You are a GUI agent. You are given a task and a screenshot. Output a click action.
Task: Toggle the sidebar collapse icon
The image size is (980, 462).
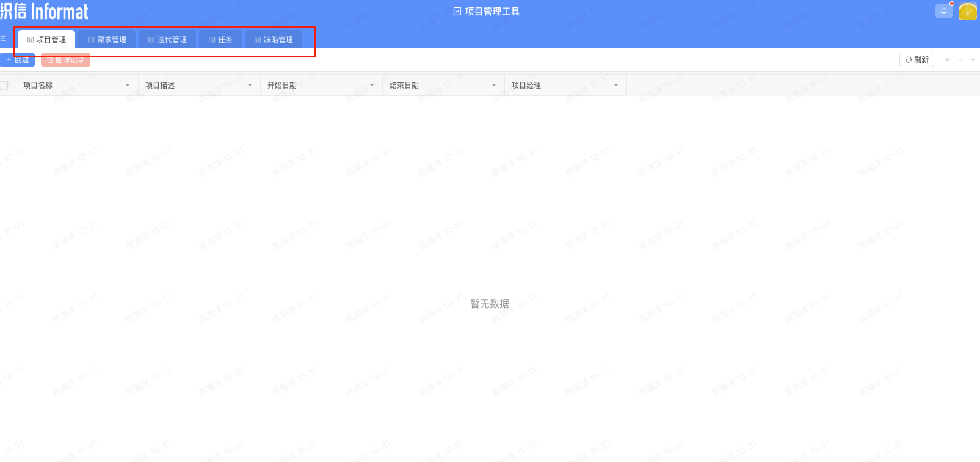[x=3, y=38]
